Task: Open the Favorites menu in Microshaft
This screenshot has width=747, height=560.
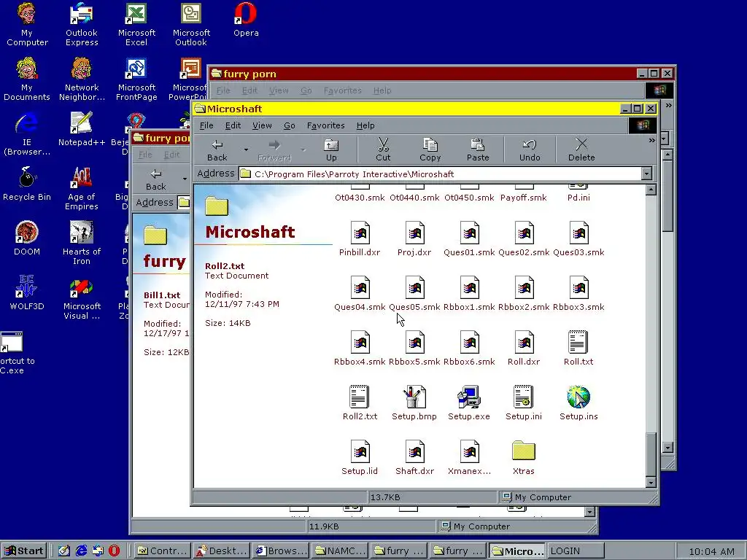Action: [x=325, y=125]
